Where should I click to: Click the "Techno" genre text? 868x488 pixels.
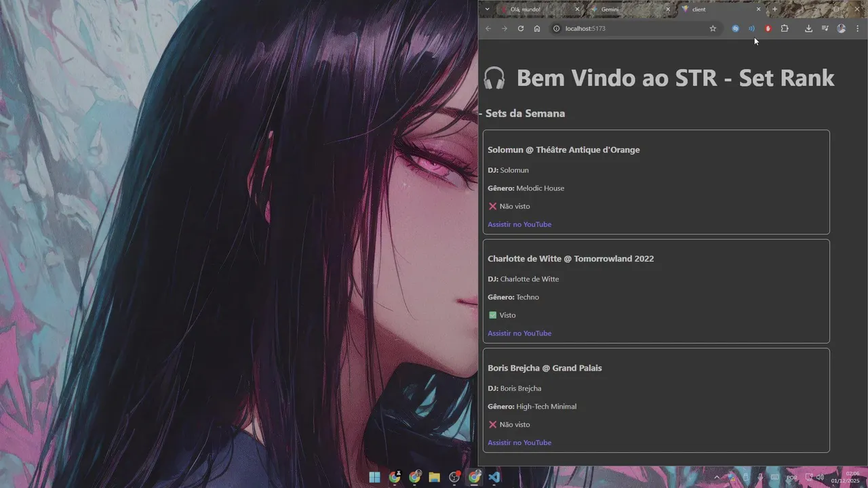click(528, 298)
